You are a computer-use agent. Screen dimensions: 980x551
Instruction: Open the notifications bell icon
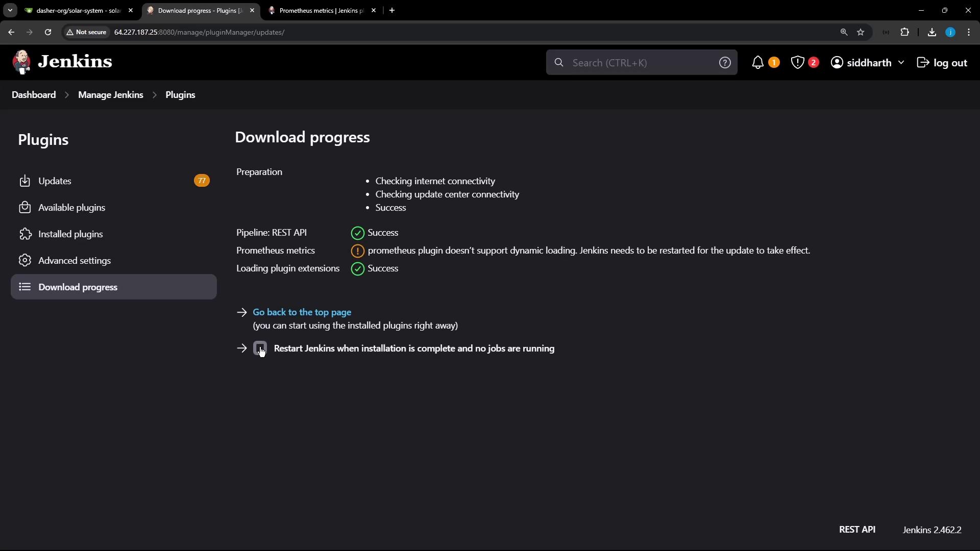click(x=757, y=63)
